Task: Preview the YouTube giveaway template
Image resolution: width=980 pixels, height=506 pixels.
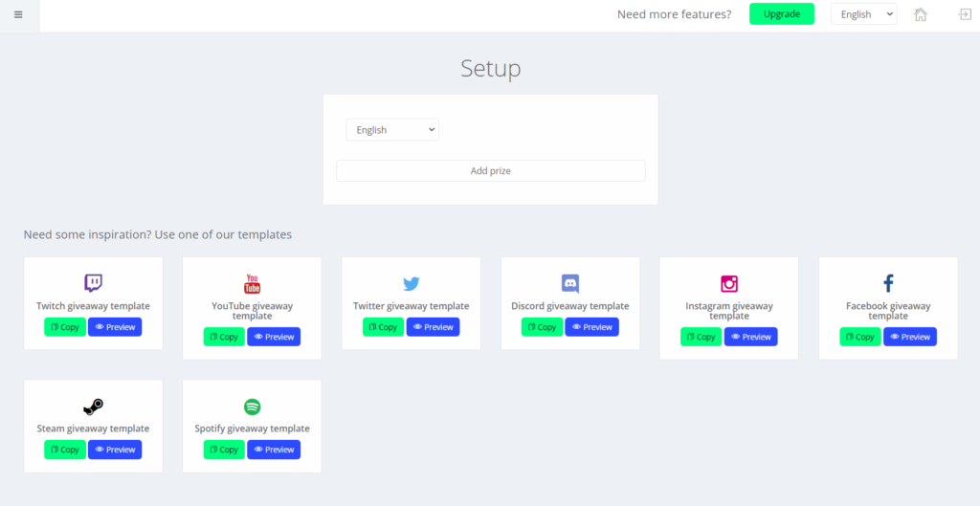Action: click(x=274, y=337)
